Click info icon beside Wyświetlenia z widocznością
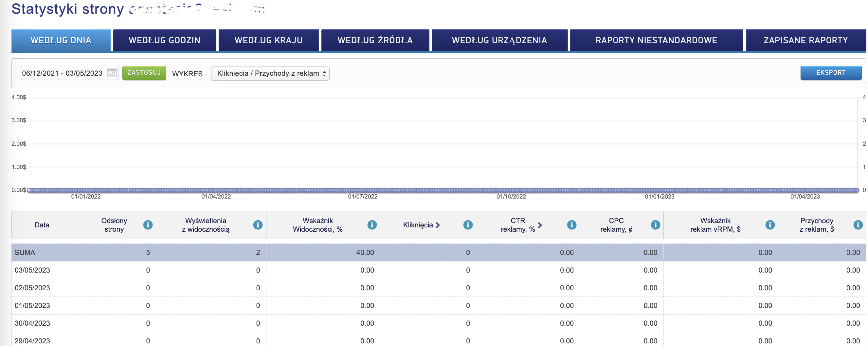868x346 pixels. tap(258, 225)
